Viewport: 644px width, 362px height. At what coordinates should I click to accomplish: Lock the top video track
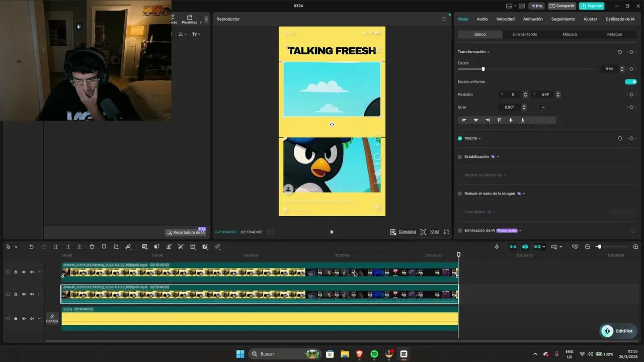(x=16, y=272)
